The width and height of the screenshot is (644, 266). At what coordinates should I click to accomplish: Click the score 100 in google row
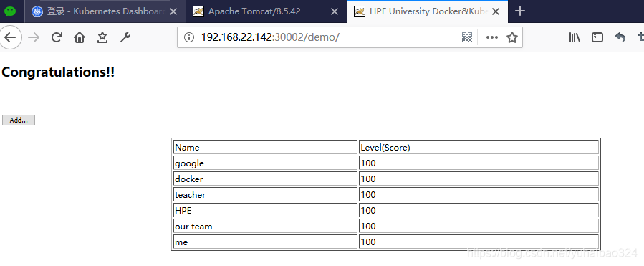479,163
